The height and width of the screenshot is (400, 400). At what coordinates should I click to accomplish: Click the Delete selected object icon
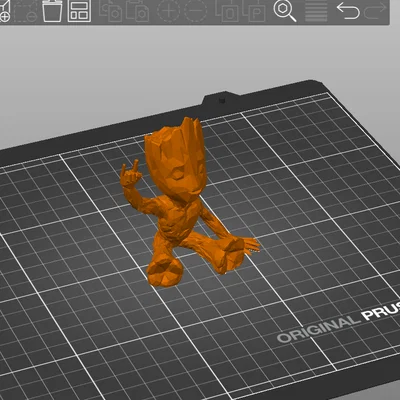(26, 11)
